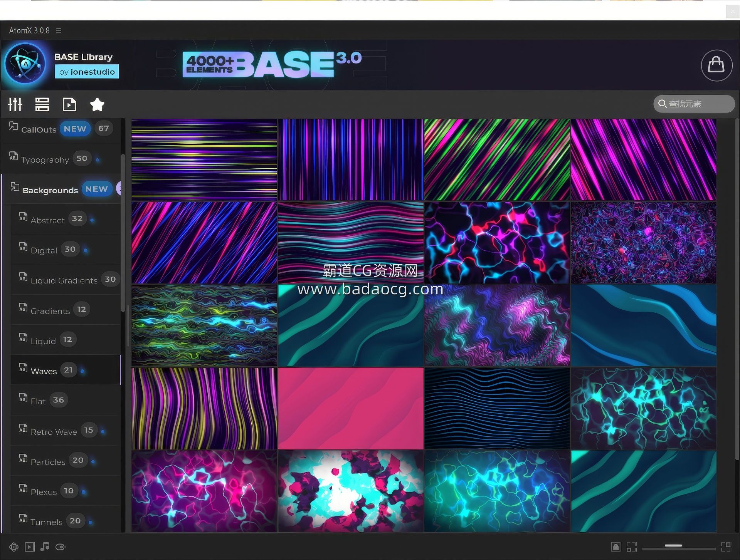Select the yellow and purple vertical wavy thumbnail
Screen dimensions: 740x560
point(204,409)
